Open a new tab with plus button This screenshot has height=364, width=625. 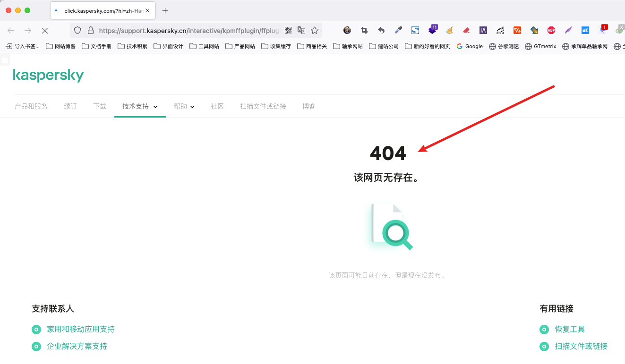165,10
